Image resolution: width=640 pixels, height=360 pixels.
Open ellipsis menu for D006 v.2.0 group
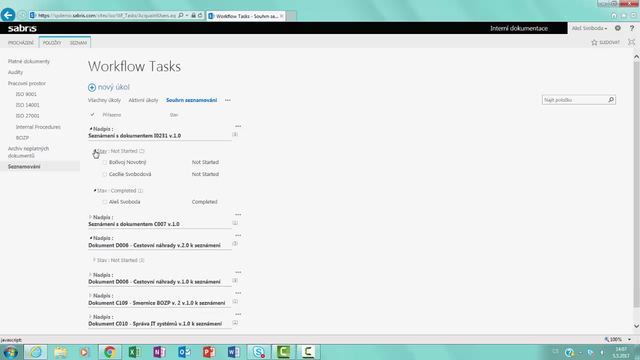(238, 236)
